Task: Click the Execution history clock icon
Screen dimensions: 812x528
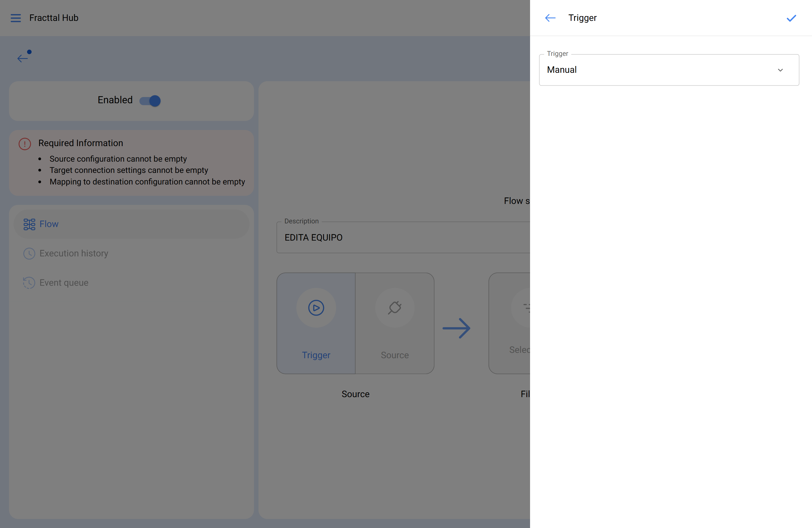Action: [x=29, y=254]
